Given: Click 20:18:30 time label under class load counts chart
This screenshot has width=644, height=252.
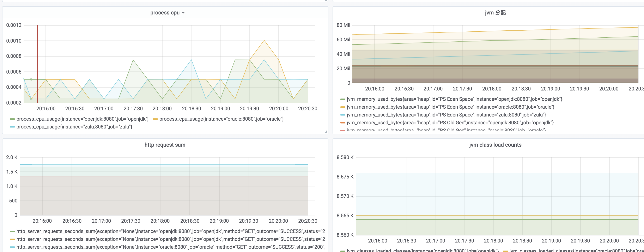Looking at the screenshot, I should (522, 241).
